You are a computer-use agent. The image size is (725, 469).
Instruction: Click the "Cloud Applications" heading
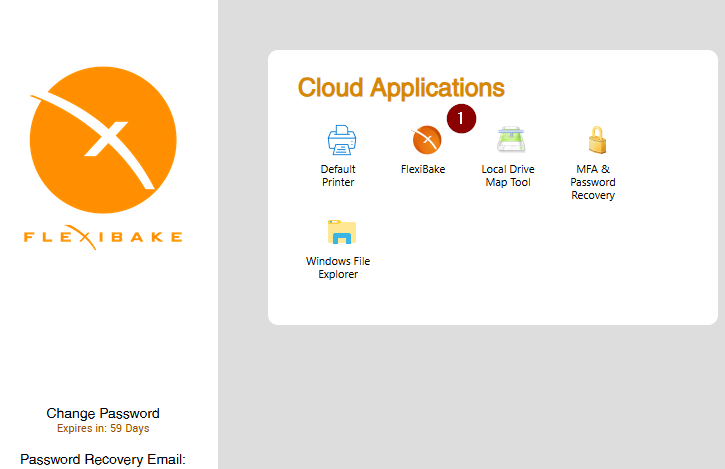401,88
